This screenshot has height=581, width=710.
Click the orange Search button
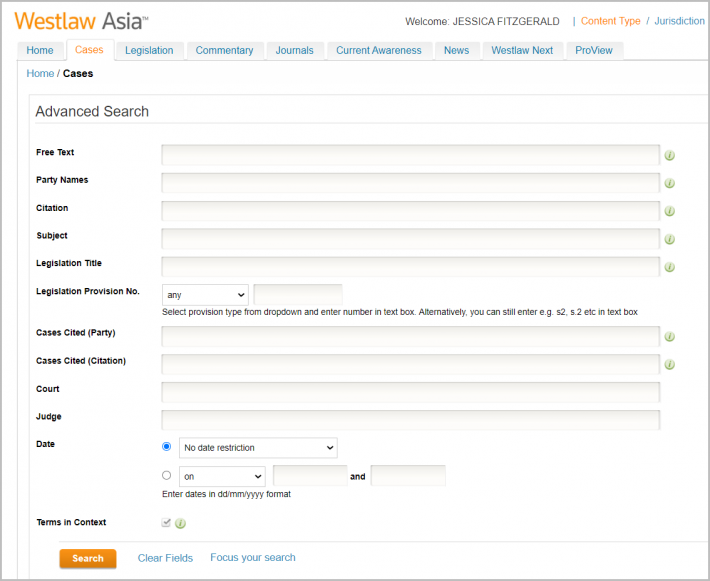[88, 558]
